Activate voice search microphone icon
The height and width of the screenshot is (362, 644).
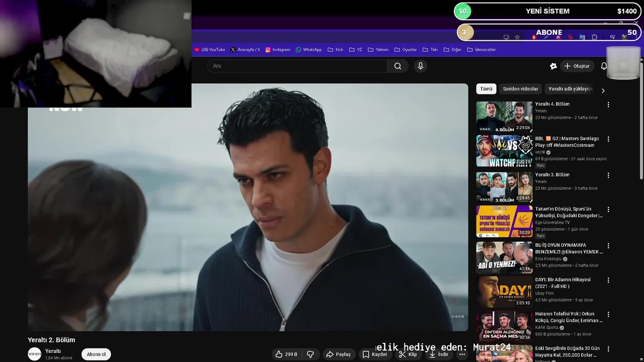421,66
